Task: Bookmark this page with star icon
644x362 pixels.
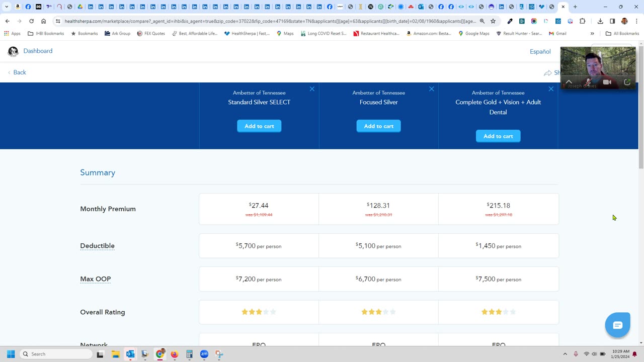Action: coord(493,21)
